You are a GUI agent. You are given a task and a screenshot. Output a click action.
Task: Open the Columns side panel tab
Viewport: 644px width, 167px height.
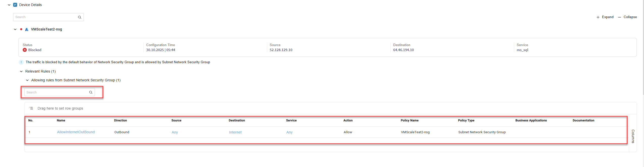tap(633, 136)
